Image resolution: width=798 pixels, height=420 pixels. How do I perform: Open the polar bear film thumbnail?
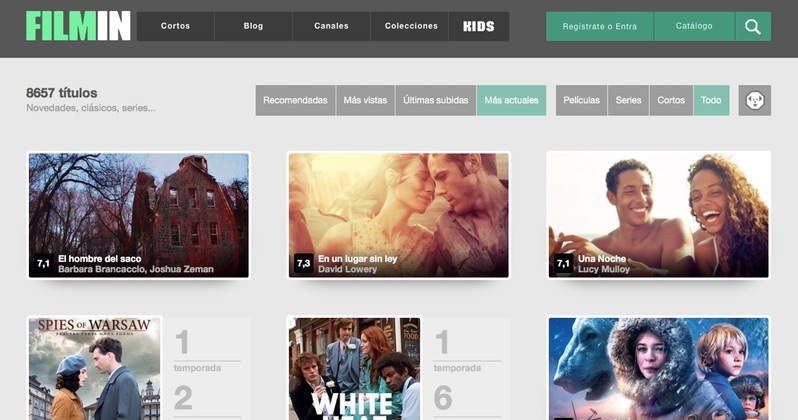[x=659, y=369]
